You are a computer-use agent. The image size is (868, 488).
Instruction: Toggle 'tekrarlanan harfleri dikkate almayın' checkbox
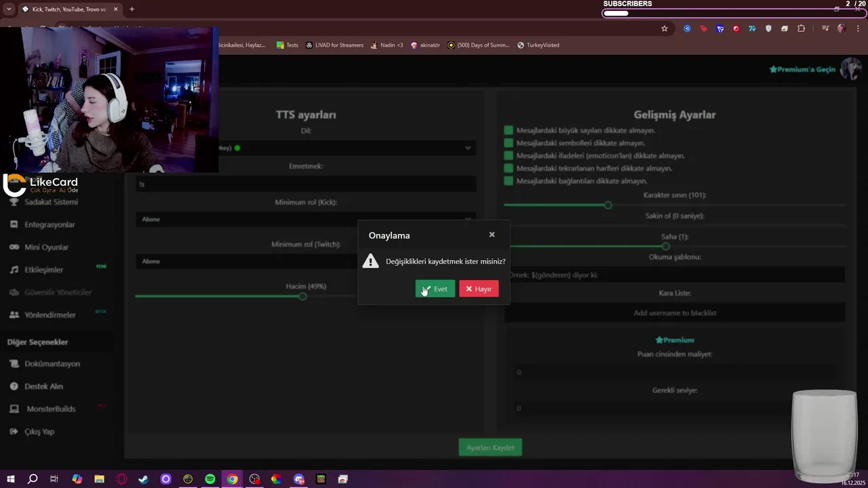coord(509,168)
